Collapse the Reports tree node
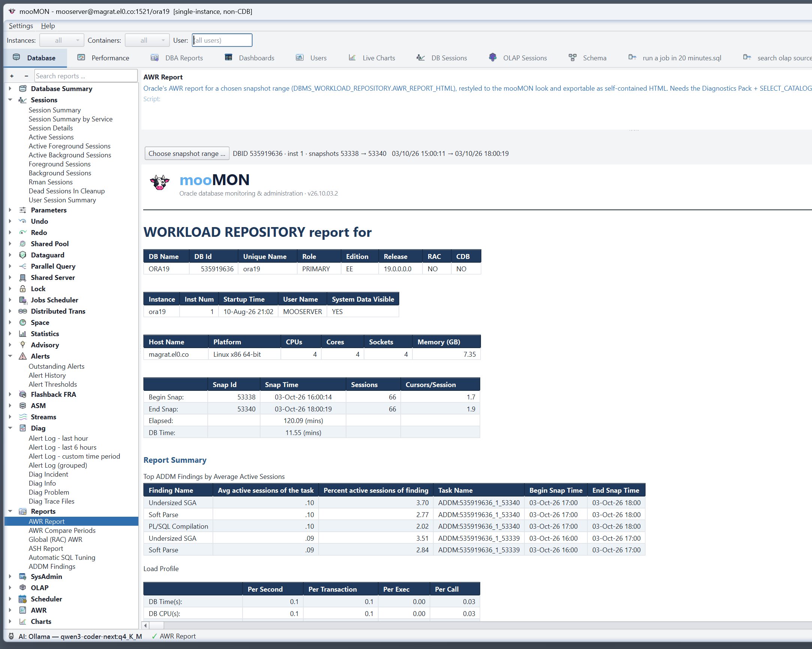Viewport: 812px width, 649px height. click(x=10, y=511)
